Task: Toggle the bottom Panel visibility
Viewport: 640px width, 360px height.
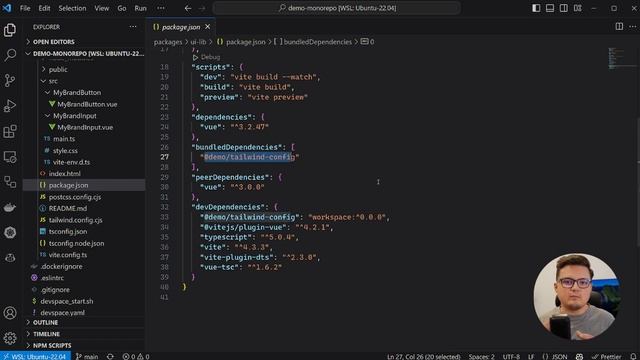Action: 550,8
